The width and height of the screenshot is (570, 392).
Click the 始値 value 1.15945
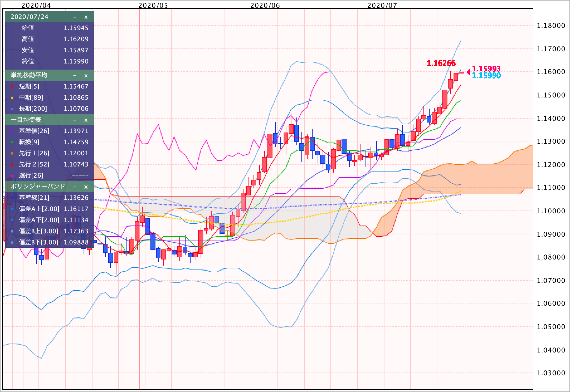pos(76,28)
